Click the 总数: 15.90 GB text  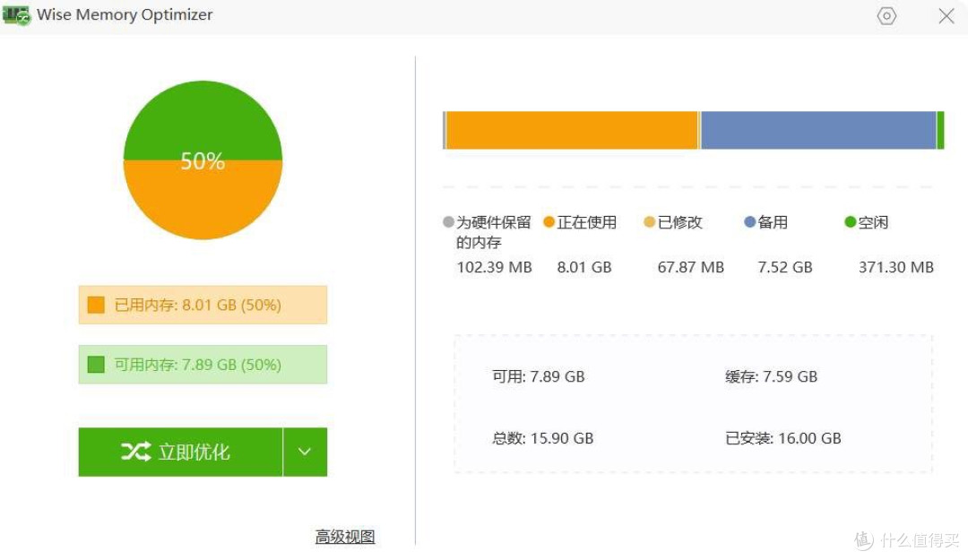542,438
